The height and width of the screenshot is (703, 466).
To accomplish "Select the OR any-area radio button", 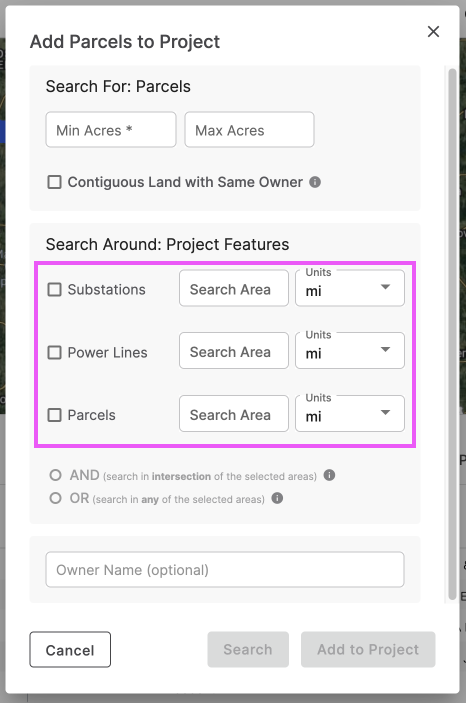I will [56, 498].
